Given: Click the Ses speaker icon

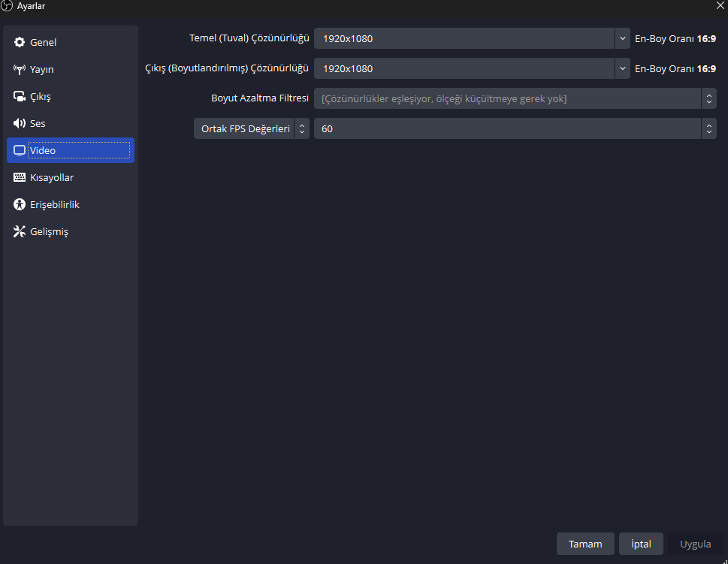Looking at the screenshot, I should [x=20, y=123].
